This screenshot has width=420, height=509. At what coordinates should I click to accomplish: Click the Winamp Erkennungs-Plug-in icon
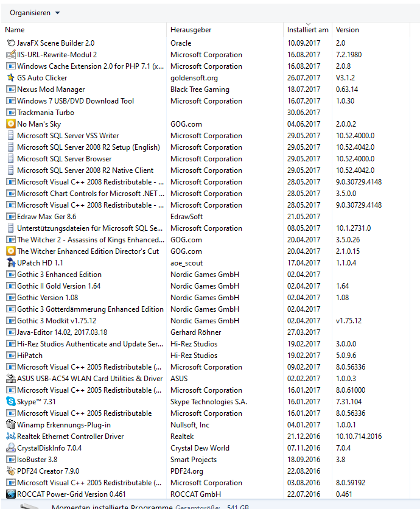pyautogui.click(x=11, y=424)
